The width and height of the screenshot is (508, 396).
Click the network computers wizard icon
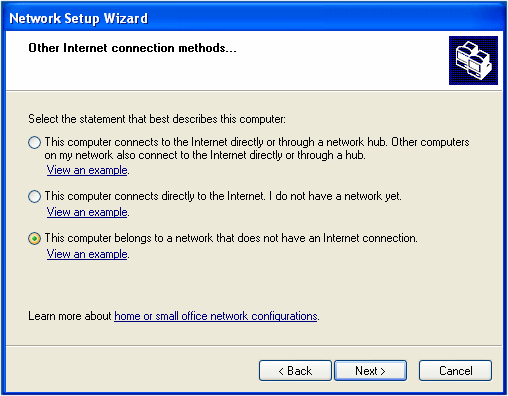pyautogui.click(x=473, y=60)
